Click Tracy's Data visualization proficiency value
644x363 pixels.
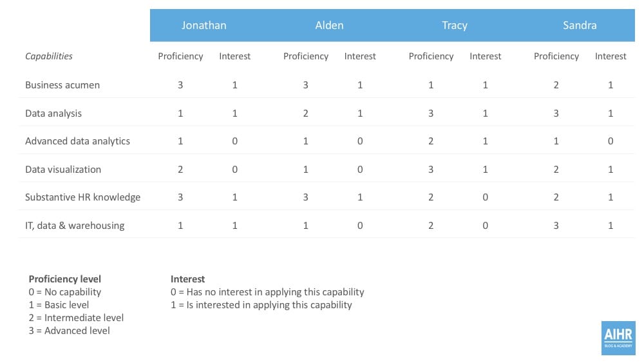[x=431, y=170]
